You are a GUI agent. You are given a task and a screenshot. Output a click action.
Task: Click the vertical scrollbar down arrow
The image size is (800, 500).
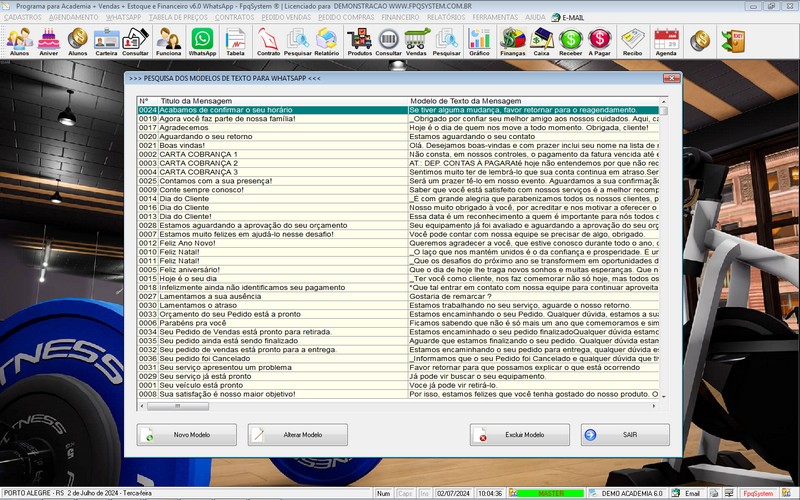tap(663, 396)
